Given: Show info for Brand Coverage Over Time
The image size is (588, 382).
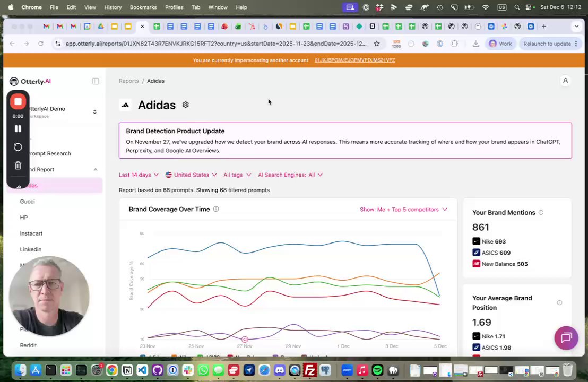Looking at the screenshot, I should pos(216,209).
